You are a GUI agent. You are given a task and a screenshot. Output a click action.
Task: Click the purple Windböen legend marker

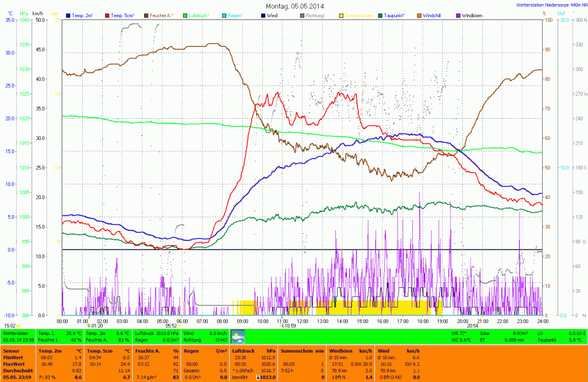[458, 15]
